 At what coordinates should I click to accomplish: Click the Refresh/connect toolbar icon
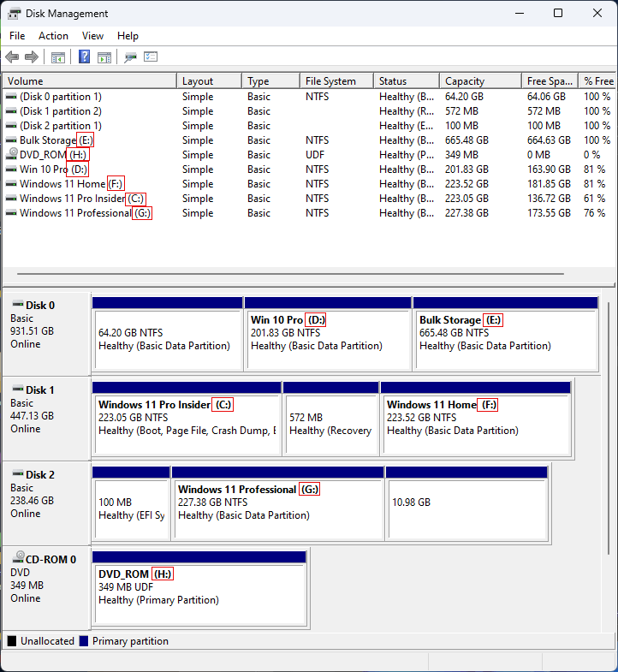click(130, 57)
